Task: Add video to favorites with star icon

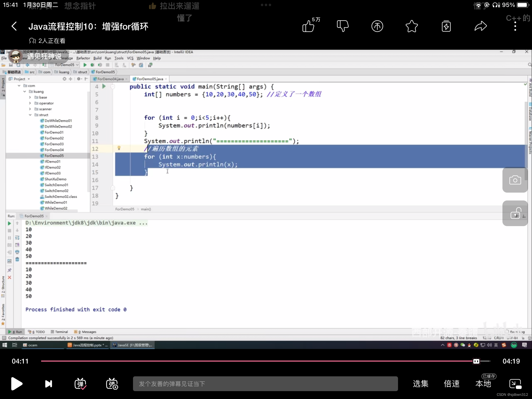Action: (412, 26)
